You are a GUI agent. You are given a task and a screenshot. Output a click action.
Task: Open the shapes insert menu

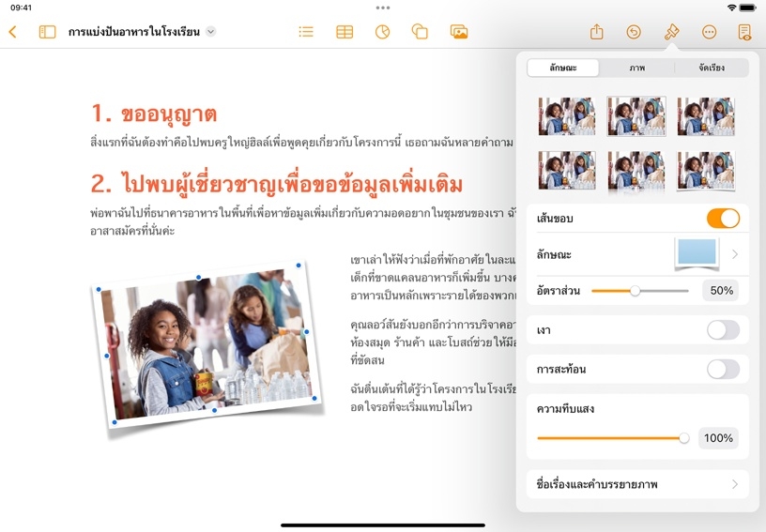click(x=420, y=32)
